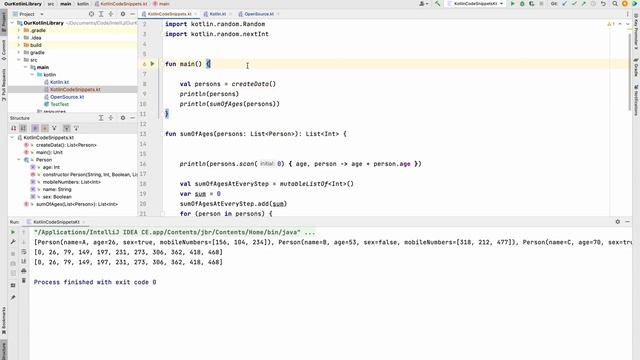The image size is (640, 360).
Task: Open Run panel settings gear icon
Action: click(618, 222)
